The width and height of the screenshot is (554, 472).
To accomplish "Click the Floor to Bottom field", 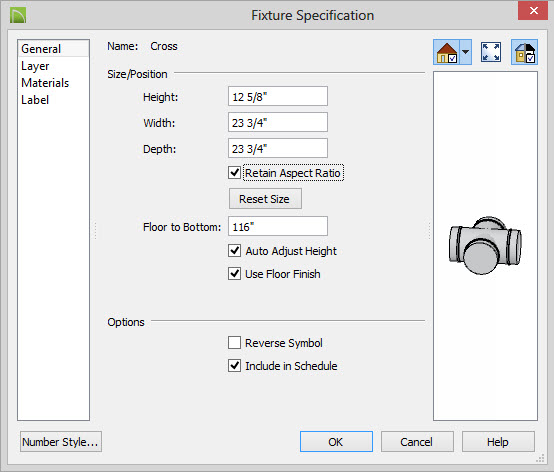I will point(278,226).
